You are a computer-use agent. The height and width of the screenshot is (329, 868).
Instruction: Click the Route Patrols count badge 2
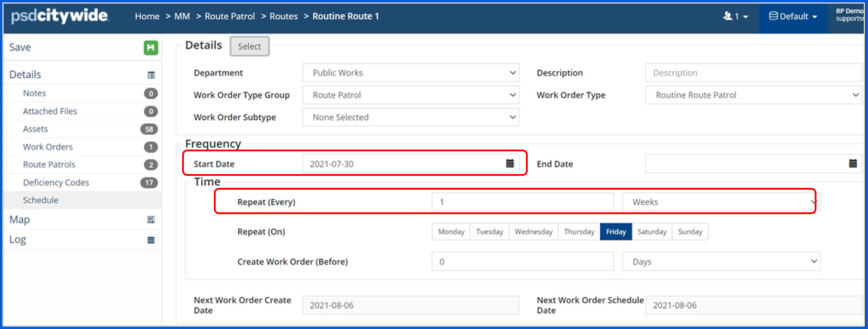pyautogui.click(x=151, y=164)
